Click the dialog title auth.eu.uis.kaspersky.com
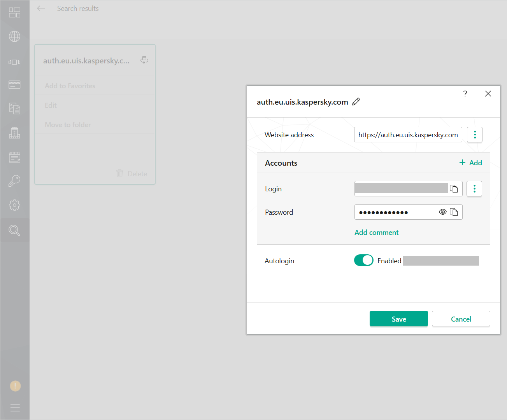 pos(302,102)
